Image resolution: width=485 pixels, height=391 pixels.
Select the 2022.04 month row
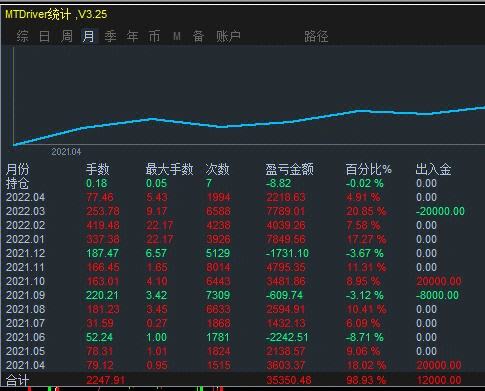pyautogui.click(x=242, y=197)
